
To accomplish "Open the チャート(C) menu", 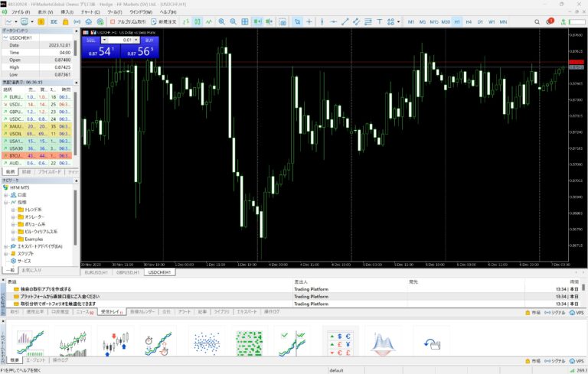I will [90, 13].
